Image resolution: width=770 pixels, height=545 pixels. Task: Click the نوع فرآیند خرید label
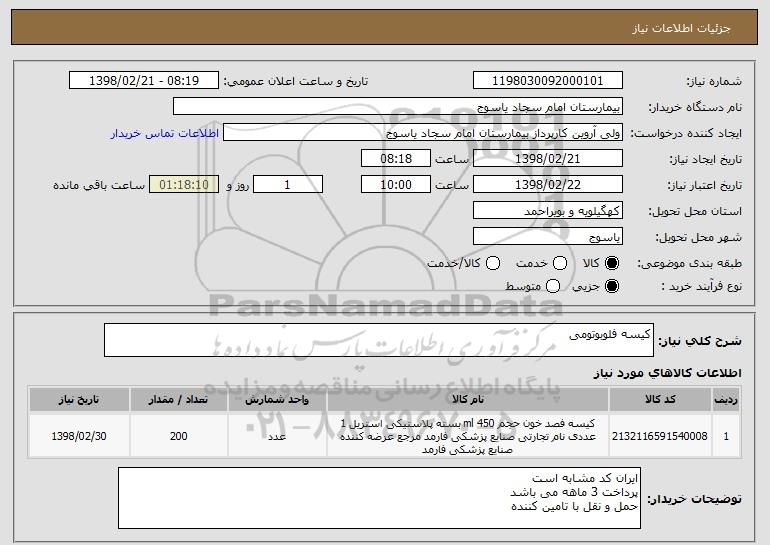[x=701, y=286]
